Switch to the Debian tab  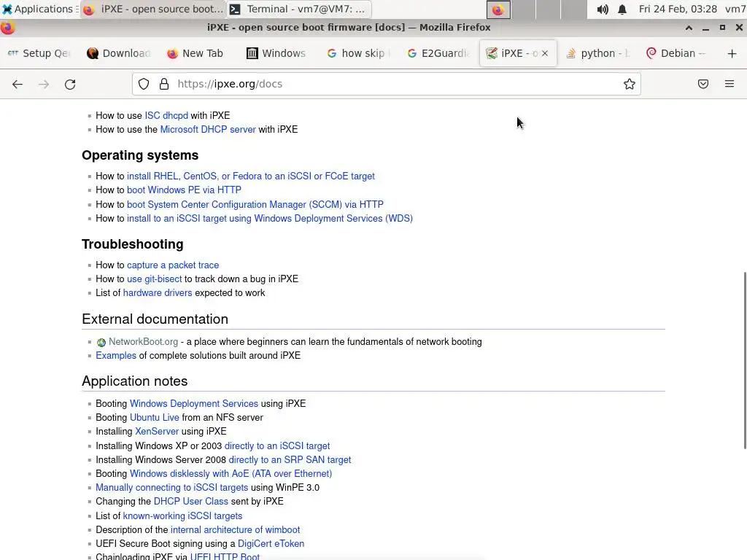[676, 53]
